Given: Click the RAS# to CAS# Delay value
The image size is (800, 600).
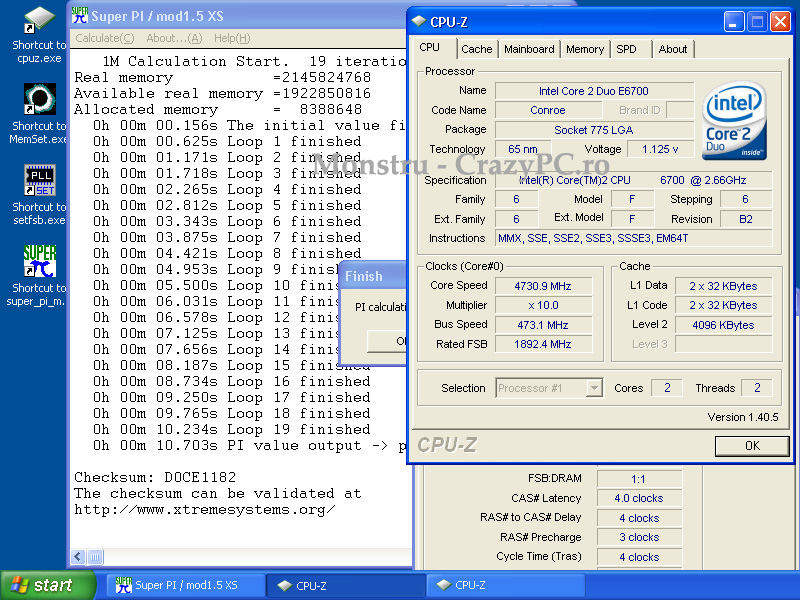Looking at the screenshot, I should [x=639, y=518].
